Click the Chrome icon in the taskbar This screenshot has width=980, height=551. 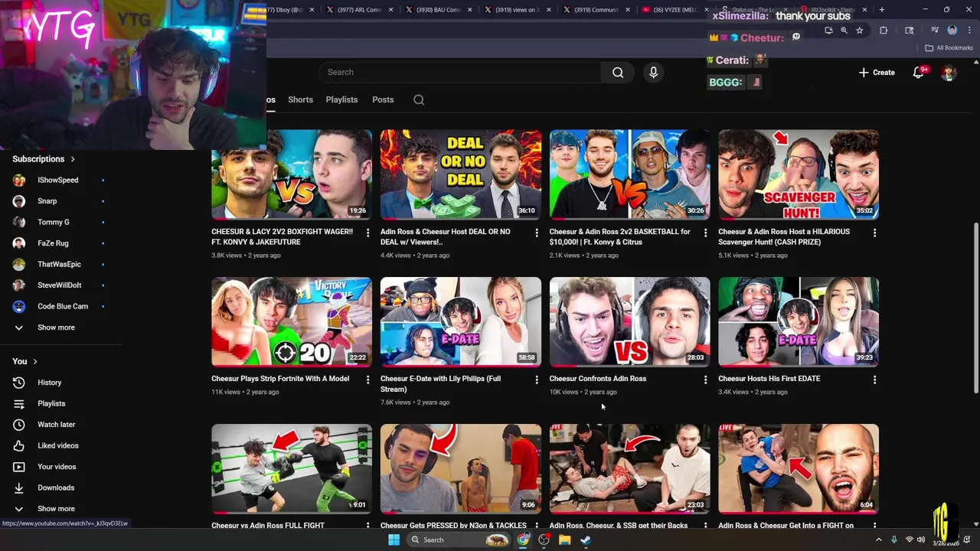pyautogui.click(x=523, y=540)
